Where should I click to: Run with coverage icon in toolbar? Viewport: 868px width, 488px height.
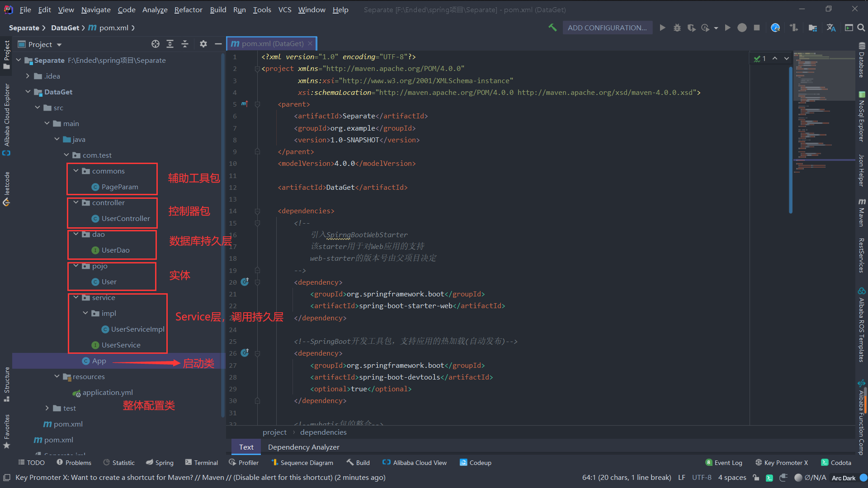pyautogui.click(x=691, y=28)
